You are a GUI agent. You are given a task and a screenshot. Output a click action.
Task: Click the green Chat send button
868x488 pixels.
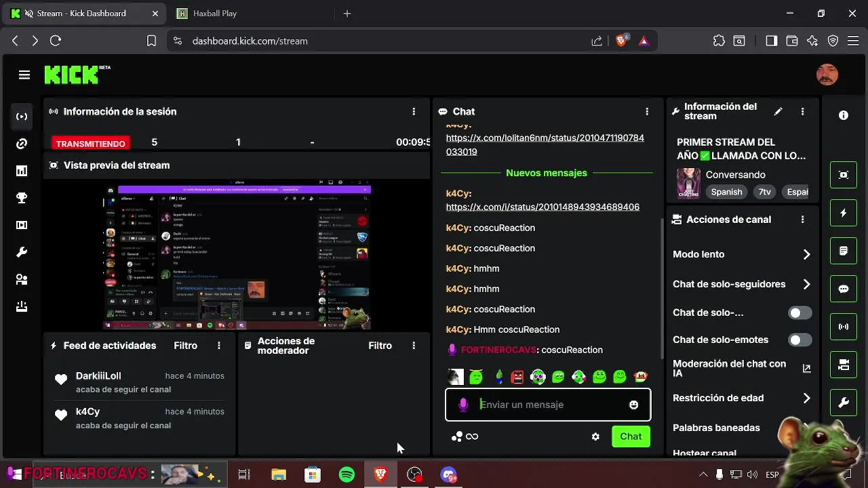point(631,436)
